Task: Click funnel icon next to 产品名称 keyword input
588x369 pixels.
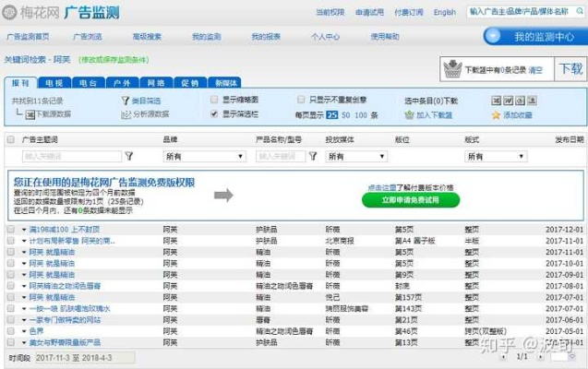Action: click(313, 156)
